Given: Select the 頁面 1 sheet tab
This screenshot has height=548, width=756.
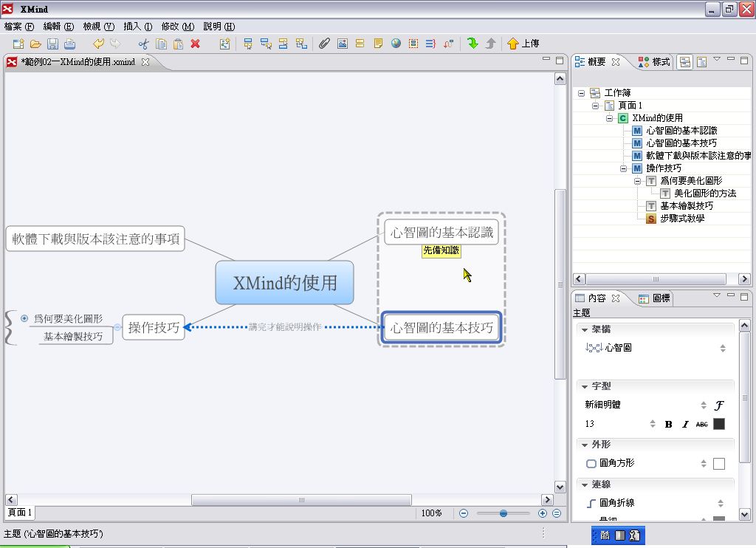Looking at the screenshot, I should [20, 513].
